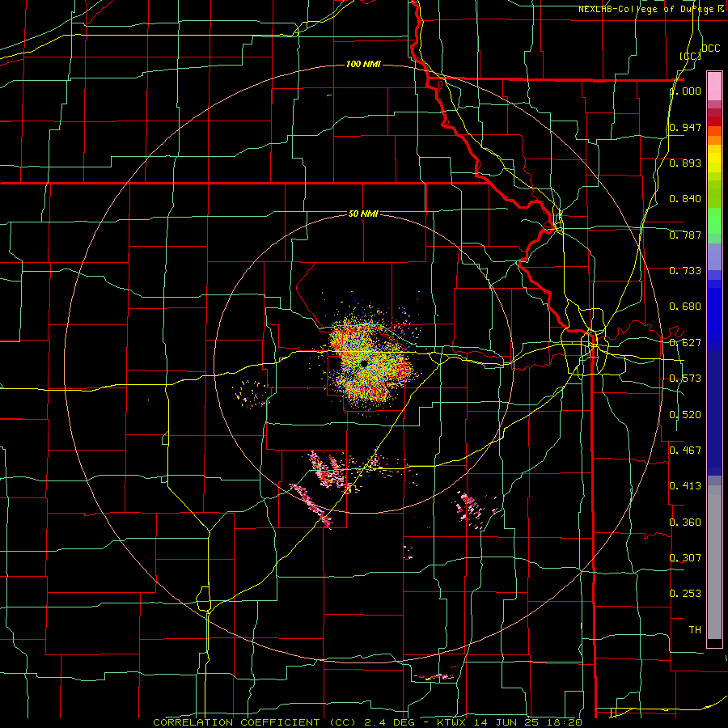This screenshot has width=728, height=728.
Task: Click the 0.467 color scale value
Action: click(x=685, y=451)
